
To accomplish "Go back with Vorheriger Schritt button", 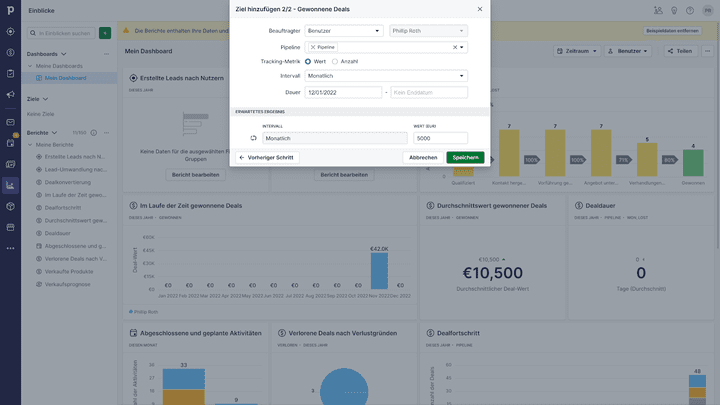I will point(266,157).
